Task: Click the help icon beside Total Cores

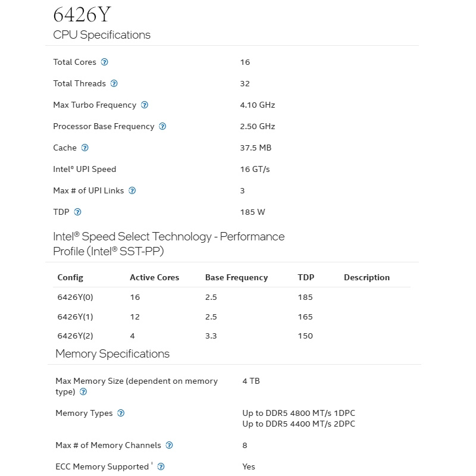Action: pyautogui.click(x=104, y=62)
